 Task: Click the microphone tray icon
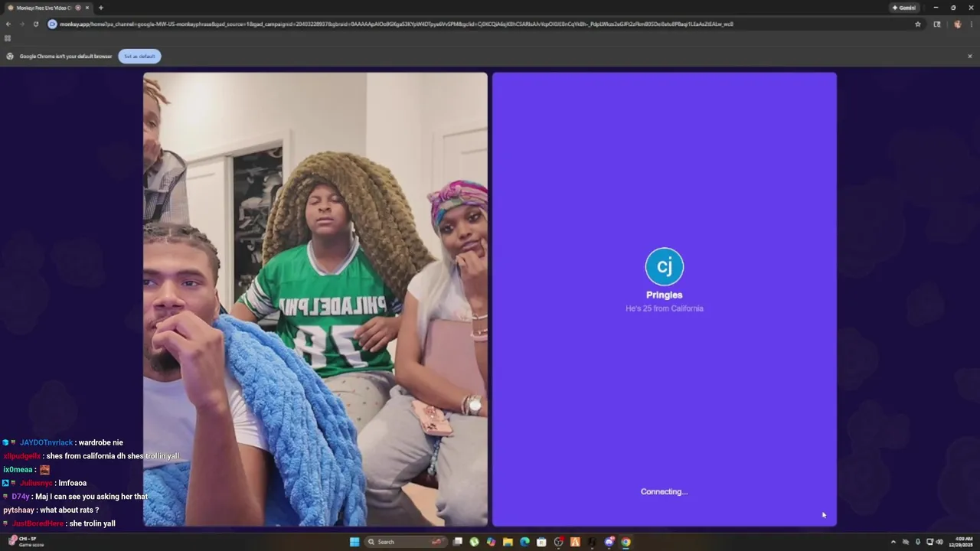click(x=918, y=542)
